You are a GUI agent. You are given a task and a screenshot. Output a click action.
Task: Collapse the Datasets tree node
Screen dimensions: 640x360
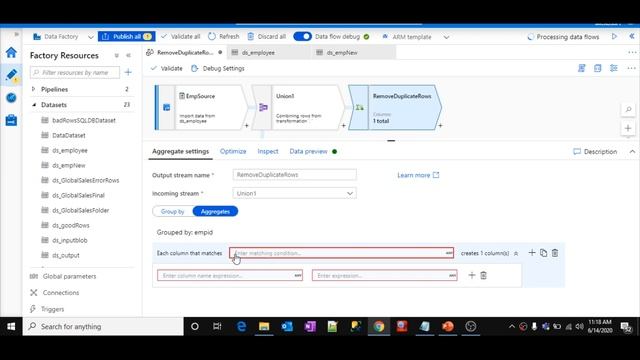coord(33,104)
